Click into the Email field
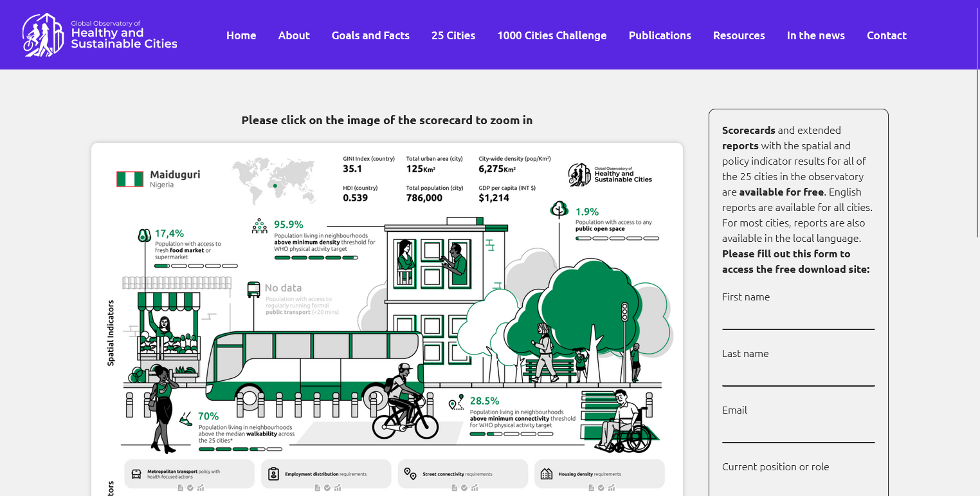This screenshot has height=496, width=980. [x=798, y=432]
